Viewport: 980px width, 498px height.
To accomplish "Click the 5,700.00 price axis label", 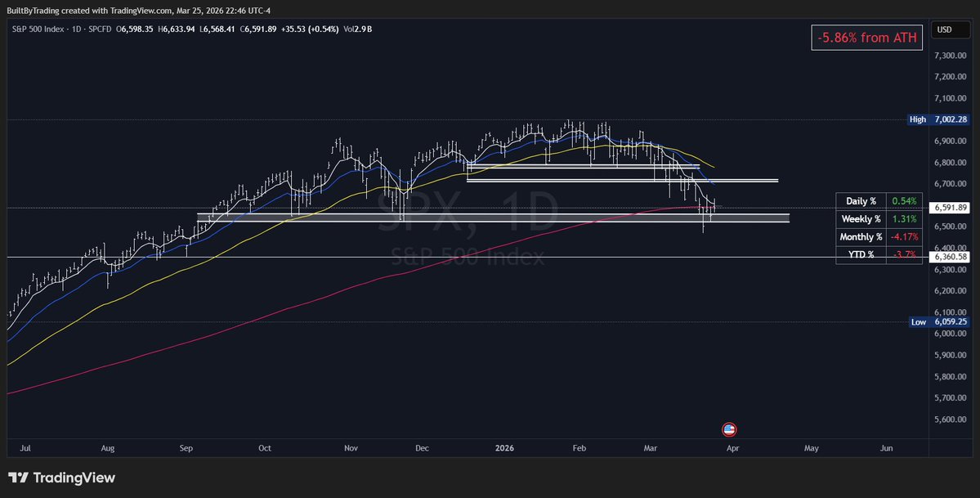I will coord(950,398).
